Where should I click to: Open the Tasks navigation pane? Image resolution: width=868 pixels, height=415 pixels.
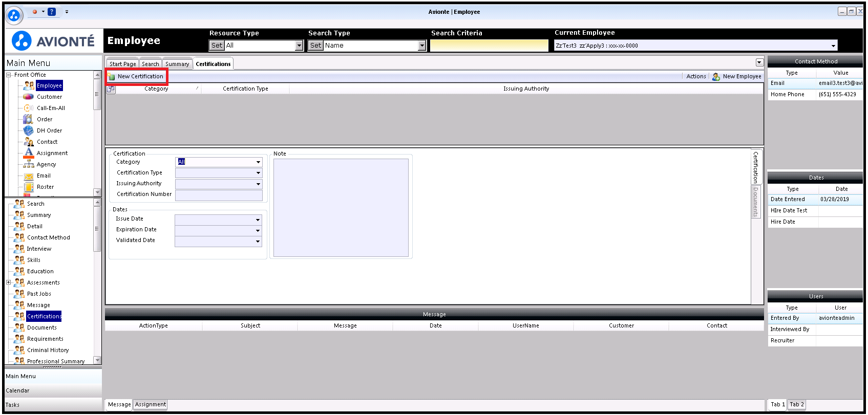(53, 405)
